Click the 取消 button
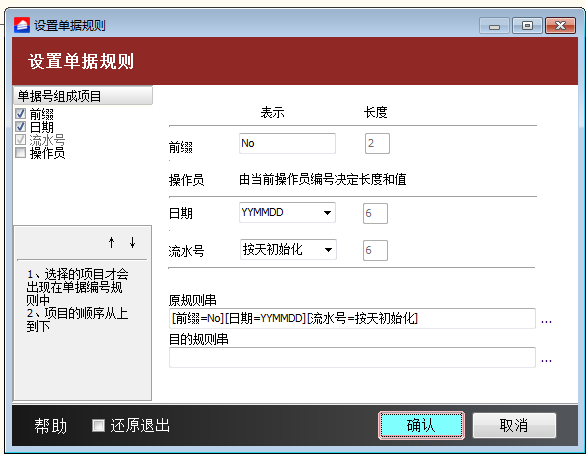 tap(514, 425)
